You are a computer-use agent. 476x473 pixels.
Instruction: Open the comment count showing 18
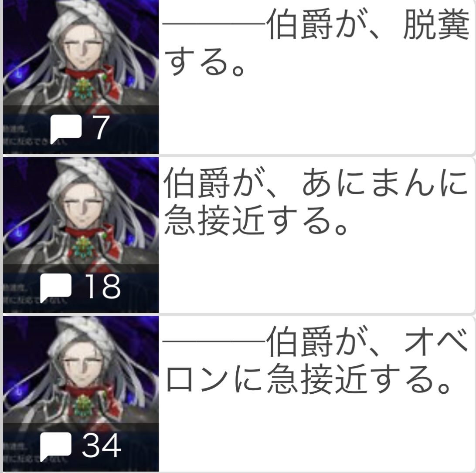[103, 287]
